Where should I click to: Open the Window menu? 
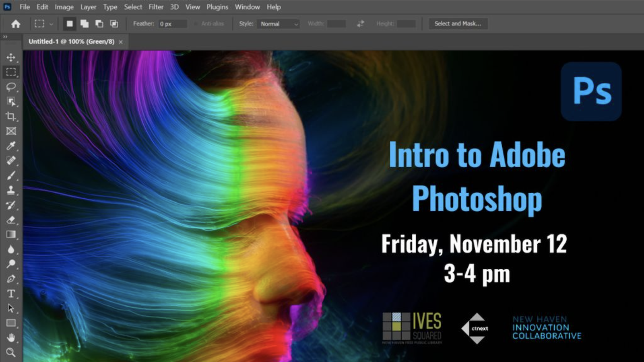tap(247, 7)
